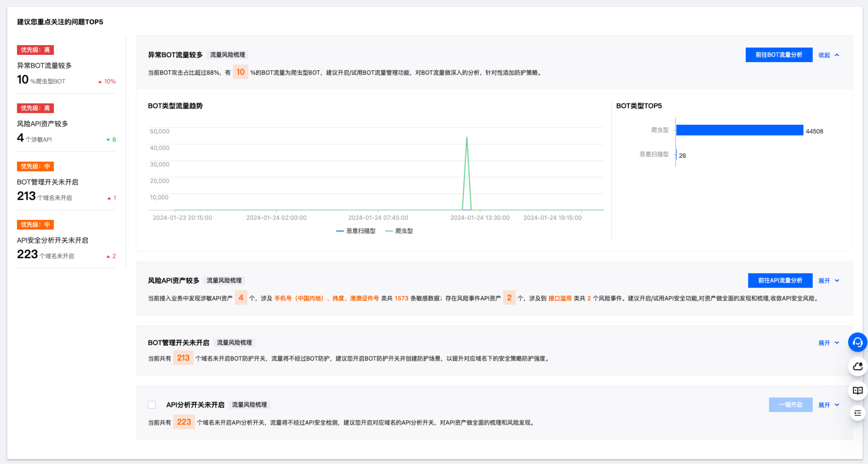Viewport: 868px width, 464px height.
Task: Click the 2024-01-23 20:15:00 axis label
Action: tap(182, 218)
